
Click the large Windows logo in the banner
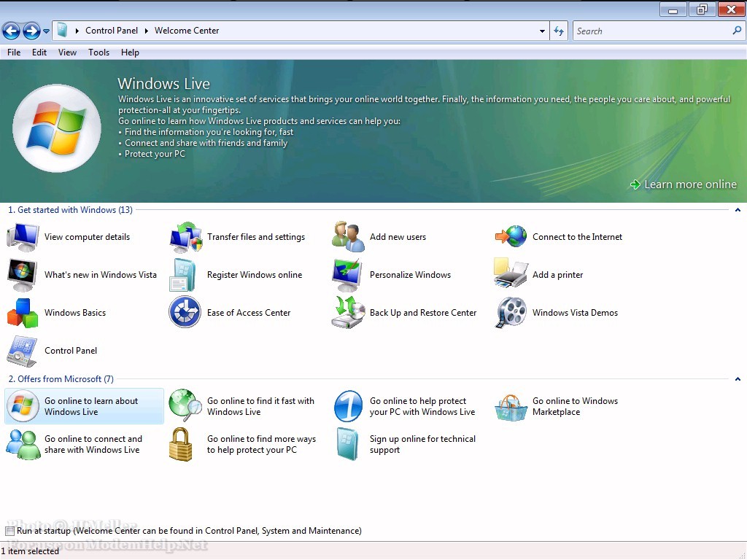57,128
